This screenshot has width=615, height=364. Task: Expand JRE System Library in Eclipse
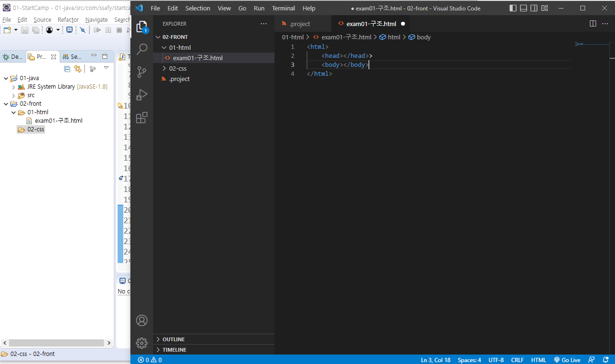(14, 87)
